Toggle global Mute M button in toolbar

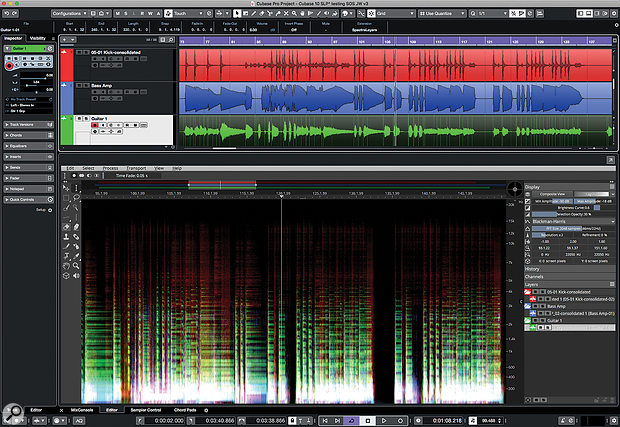pyautogui.click(x=117, y=13)
